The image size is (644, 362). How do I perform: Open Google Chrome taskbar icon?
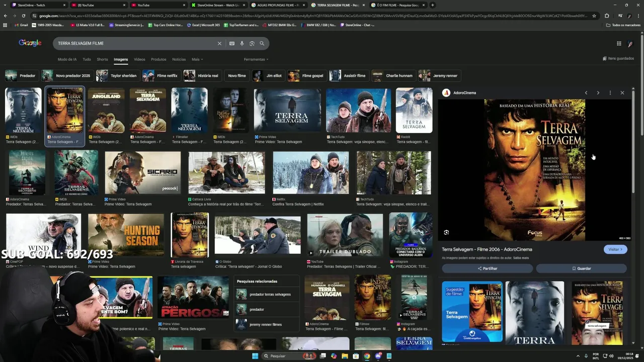(367, 356)
